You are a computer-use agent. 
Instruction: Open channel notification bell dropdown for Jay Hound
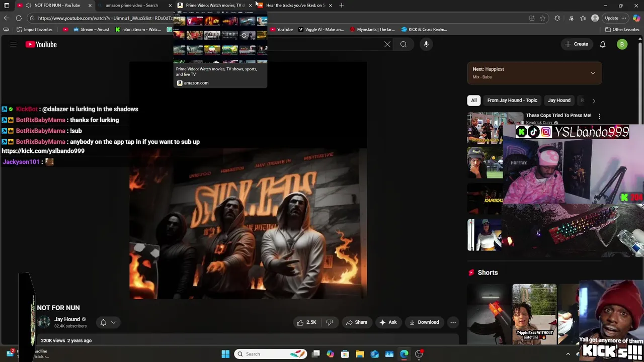point(108,322)
